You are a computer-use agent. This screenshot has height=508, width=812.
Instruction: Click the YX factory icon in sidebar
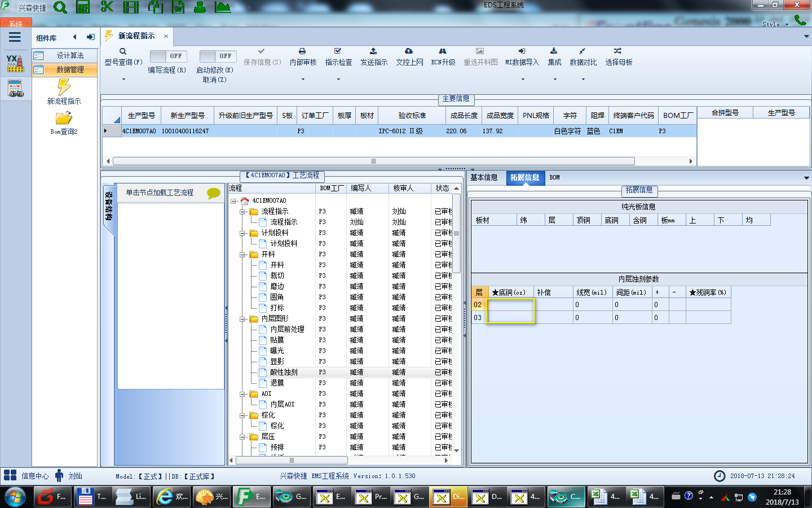click(15, 63)
